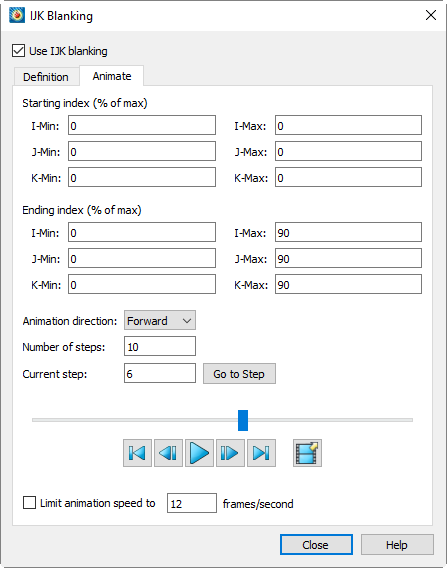Jump to the first animation step

[x=137, y=453]
